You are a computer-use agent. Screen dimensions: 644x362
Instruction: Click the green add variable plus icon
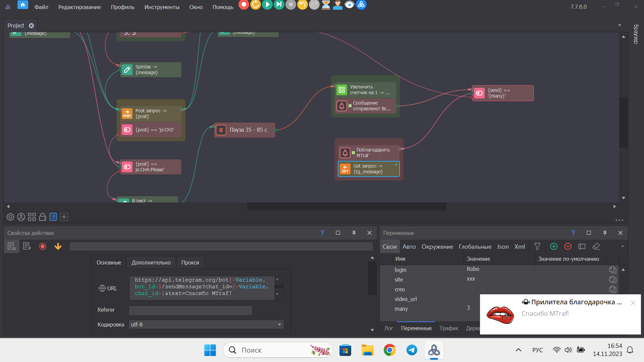coord(554,247)
